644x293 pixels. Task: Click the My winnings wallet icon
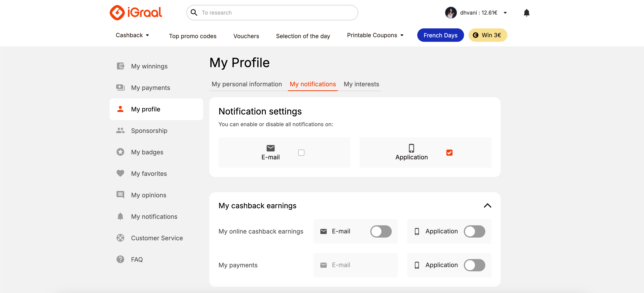pos(120,66)
